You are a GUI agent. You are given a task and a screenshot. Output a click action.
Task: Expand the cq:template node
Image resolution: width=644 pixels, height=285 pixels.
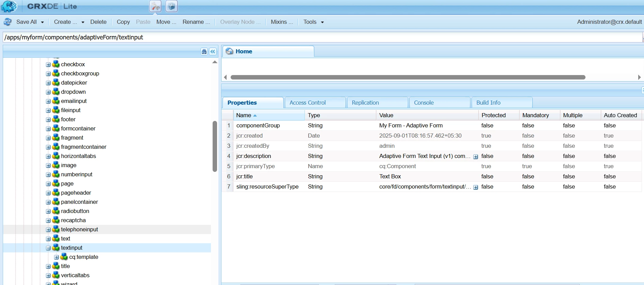coord(56,257)
